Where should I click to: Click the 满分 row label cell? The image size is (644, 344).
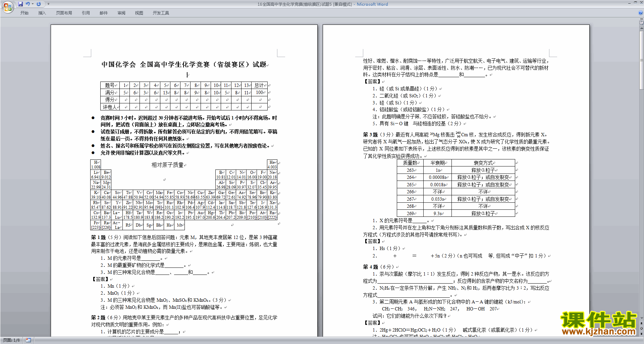coord(110,92)
